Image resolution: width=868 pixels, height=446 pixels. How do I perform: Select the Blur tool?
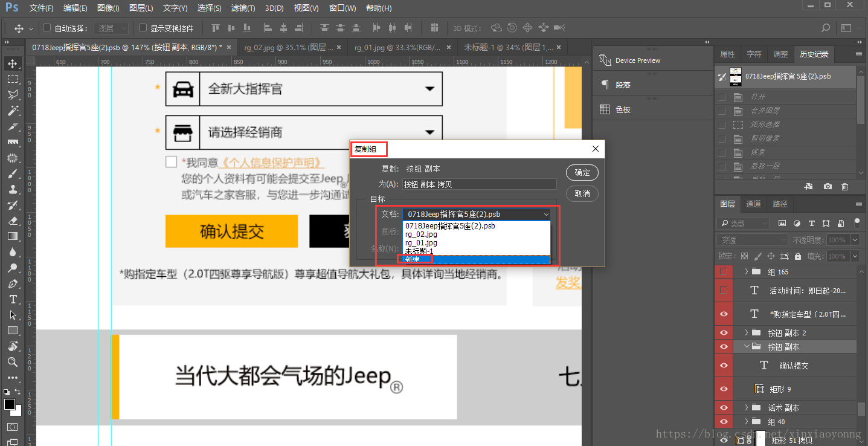point(13,252)
